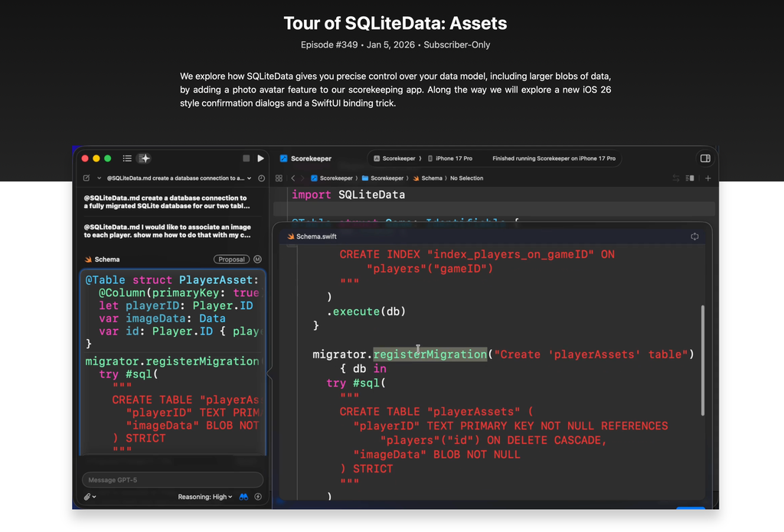
Task: Open the related items grid icon
Action: (x=279, y=178)
